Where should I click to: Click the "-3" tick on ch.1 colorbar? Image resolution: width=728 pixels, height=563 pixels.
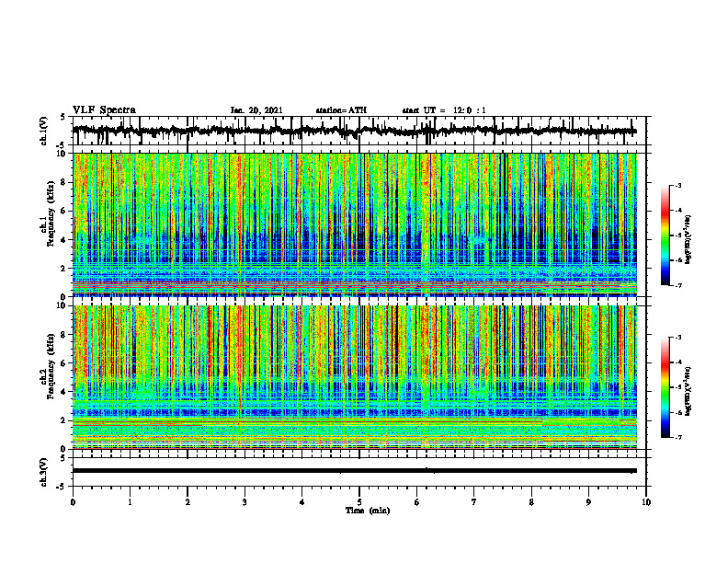pos(677,186)
